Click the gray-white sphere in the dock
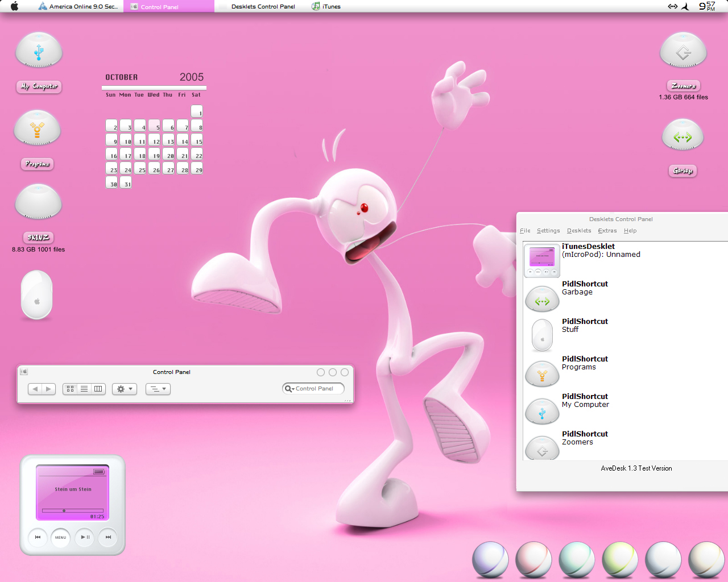The width and height of the screenshot is (728, 582). (663, 560)
